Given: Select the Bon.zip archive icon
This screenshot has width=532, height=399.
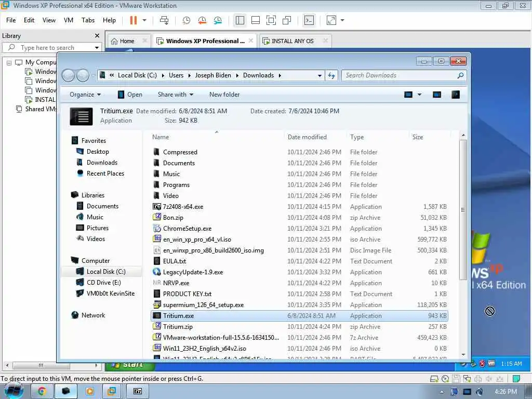Looking at the screenshot, I should pos(157,217).
